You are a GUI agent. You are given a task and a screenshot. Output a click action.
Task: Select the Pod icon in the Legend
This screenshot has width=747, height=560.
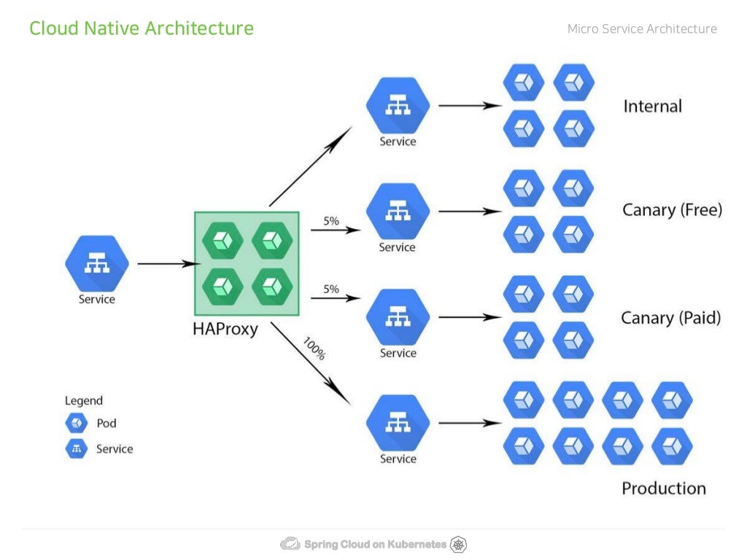(x=76, y=422)
